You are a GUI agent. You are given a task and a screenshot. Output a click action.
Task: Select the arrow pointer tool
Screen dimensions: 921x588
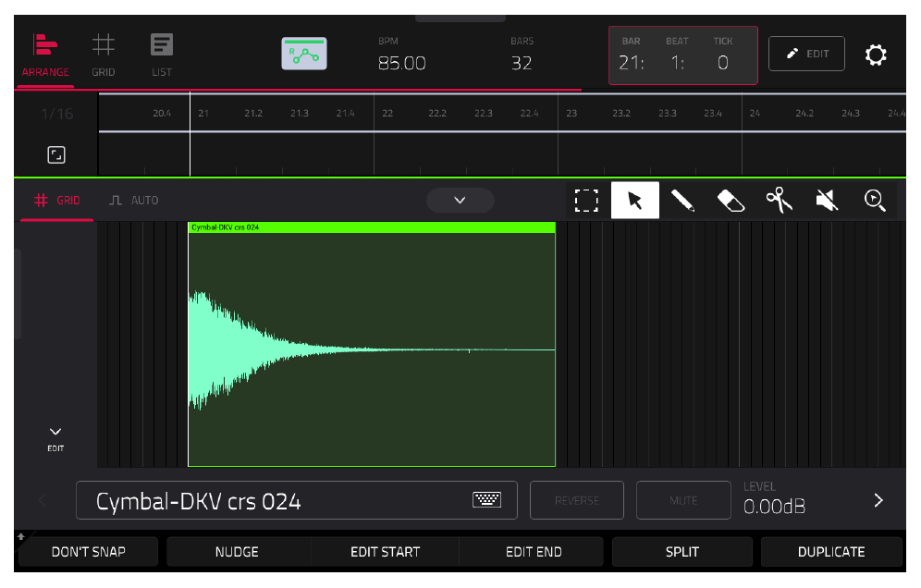coord(635,201)
